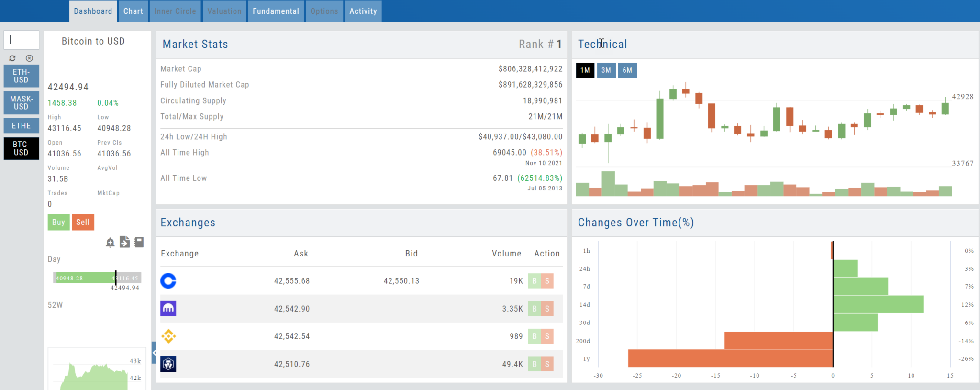The width and height of the screenshot is (980, 390).
Task: Click the symbol search input field
Action: click(22, 40)
